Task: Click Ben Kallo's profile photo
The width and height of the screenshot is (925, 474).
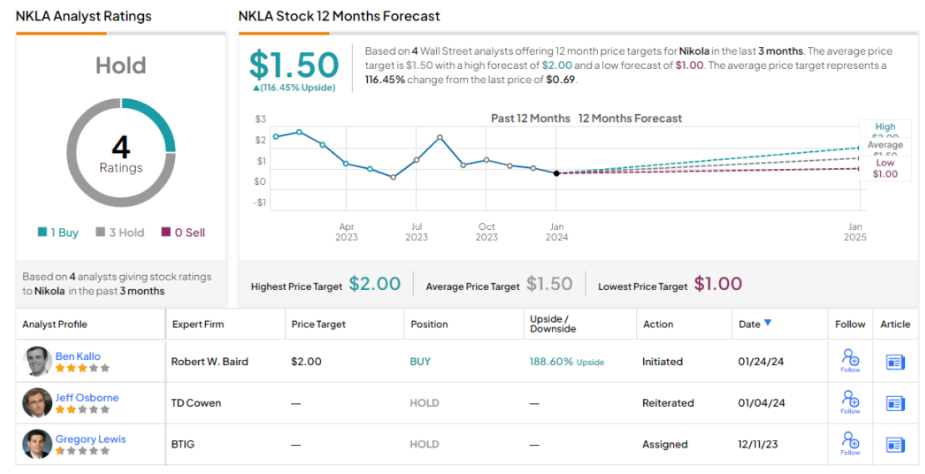Action: click(38, 361)
